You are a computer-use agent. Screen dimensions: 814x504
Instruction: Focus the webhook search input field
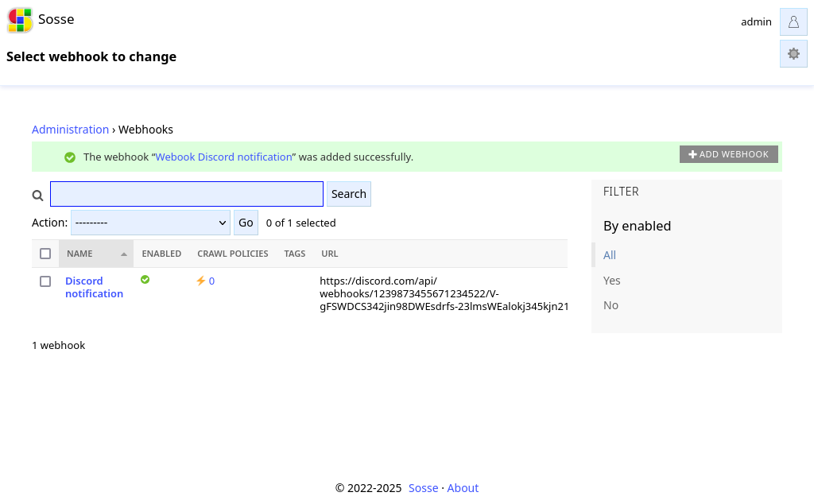coord(187,194)
